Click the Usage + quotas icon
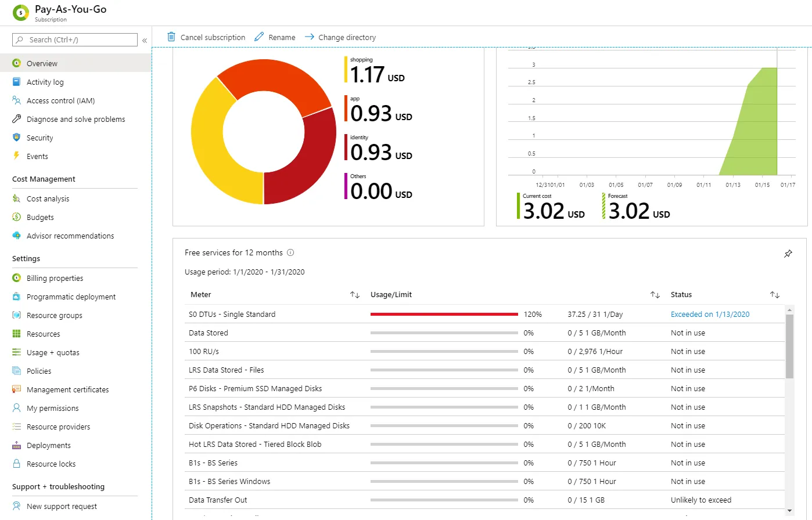 pyautogui.click(x=16, y=352)
